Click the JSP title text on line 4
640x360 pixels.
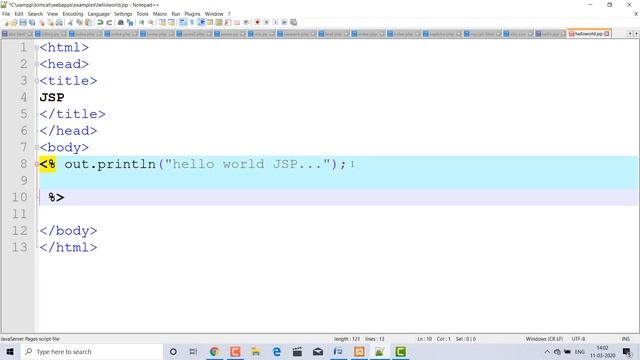click(x=52, y=98)
